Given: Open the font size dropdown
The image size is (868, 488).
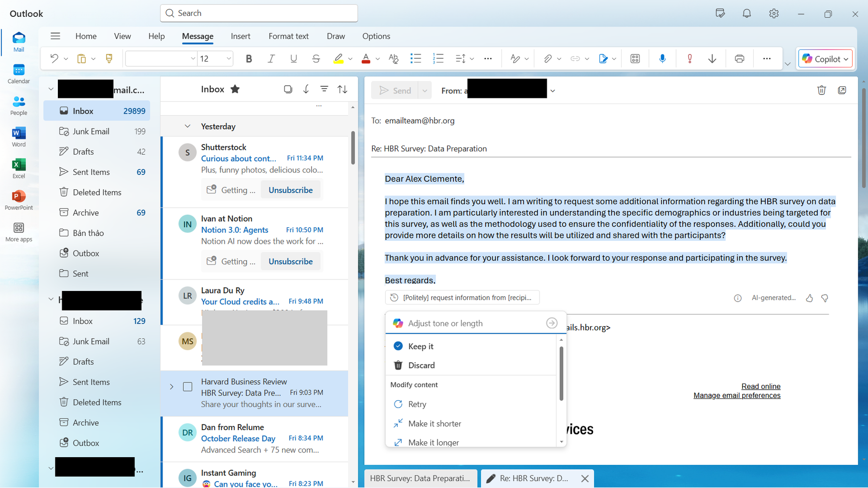Looking at the screenshot, I should click(229, 59).
